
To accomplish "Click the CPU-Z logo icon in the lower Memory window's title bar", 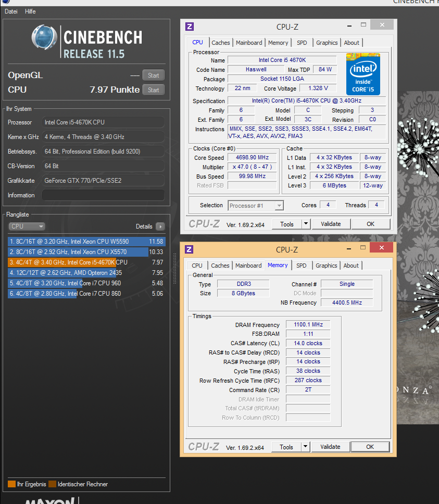I will [x=189, y=249].
